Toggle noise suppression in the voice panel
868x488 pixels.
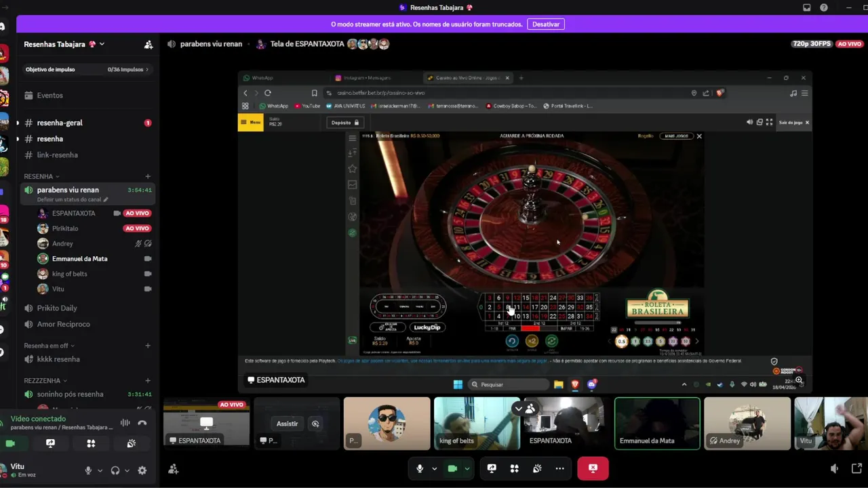point(125,423)
